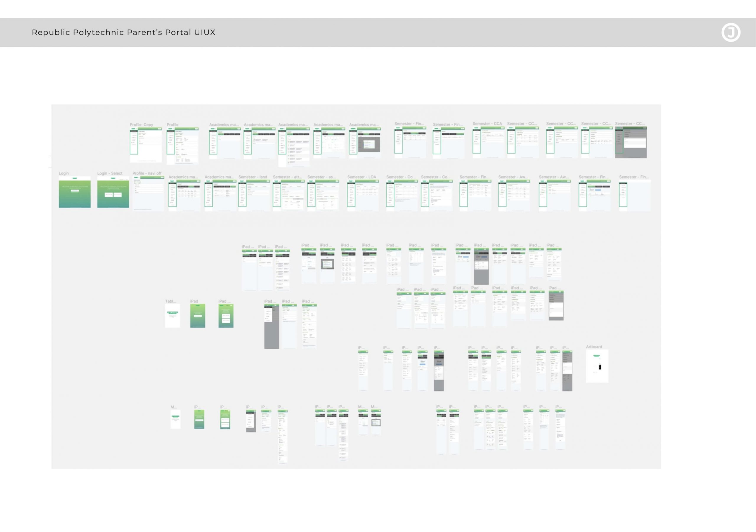Click the Semester - LOA label text
756x532 pixels.
[x=361, y=177]
